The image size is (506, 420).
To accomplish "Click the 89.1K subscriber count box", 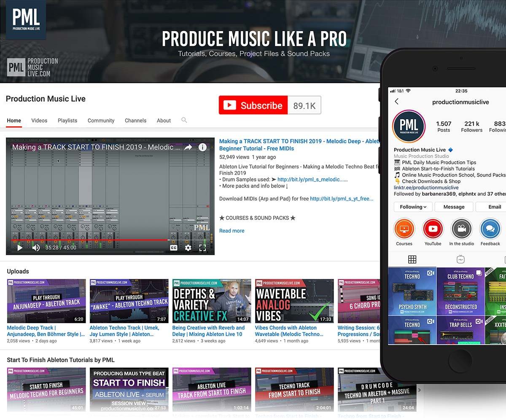I will [x=304, y=105].
